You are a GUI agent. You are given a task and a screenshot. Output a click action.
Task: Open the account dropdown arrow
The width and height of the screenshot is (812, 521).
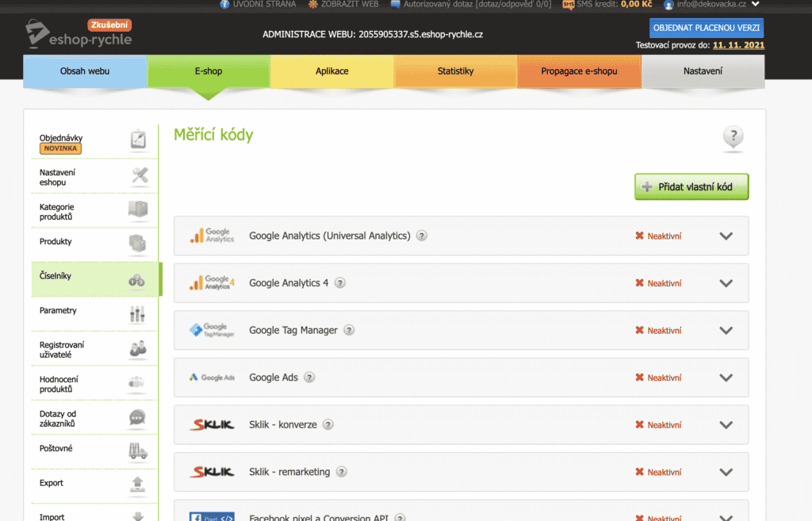[x=756, y=4]
